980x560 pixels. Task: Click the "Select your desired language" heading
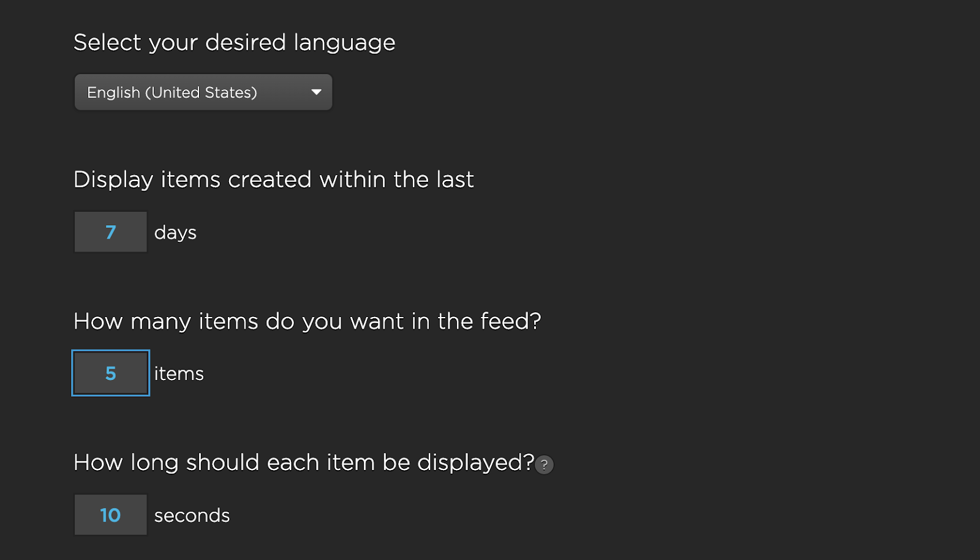[234, 43]
